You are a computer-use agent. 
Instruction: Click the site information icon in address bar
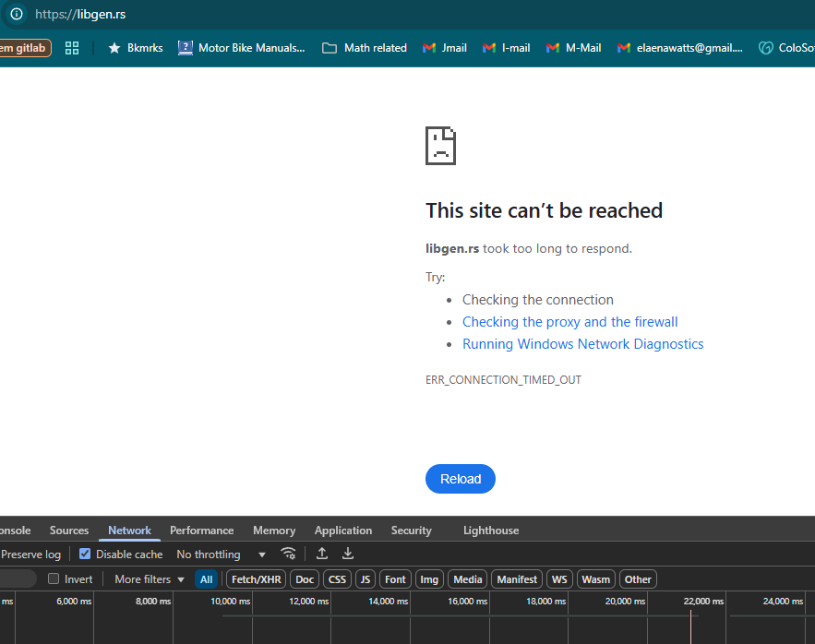[x=17, y=14]
